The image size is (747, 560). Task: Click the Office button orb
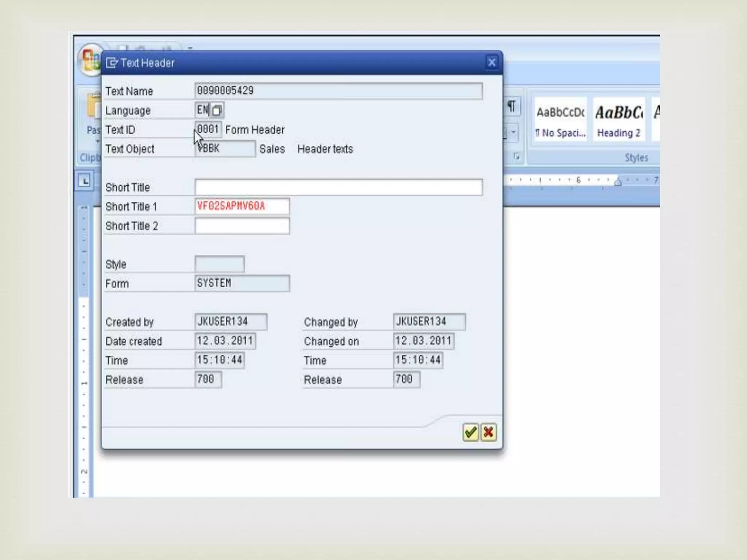[x=90, y=59]
